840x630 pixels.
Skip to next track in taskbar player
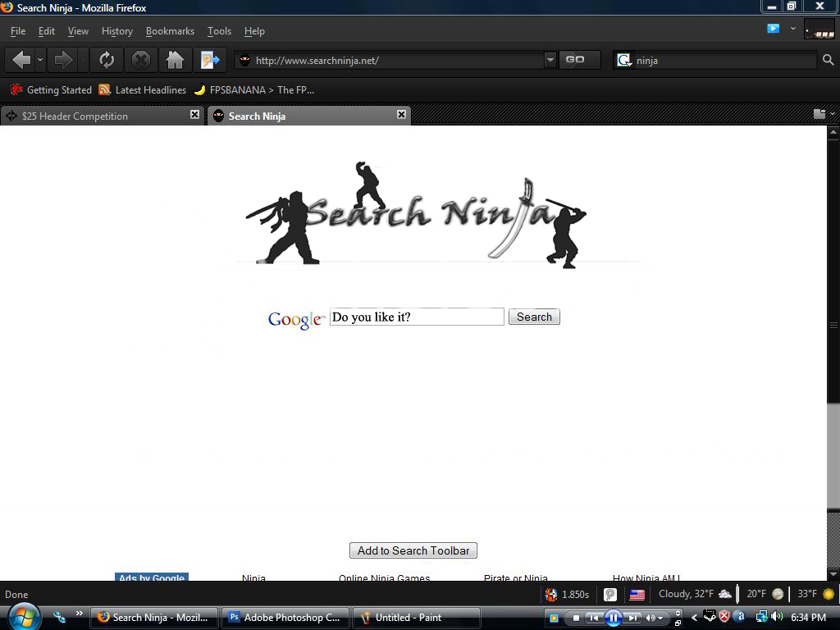(x=632, y=618)
